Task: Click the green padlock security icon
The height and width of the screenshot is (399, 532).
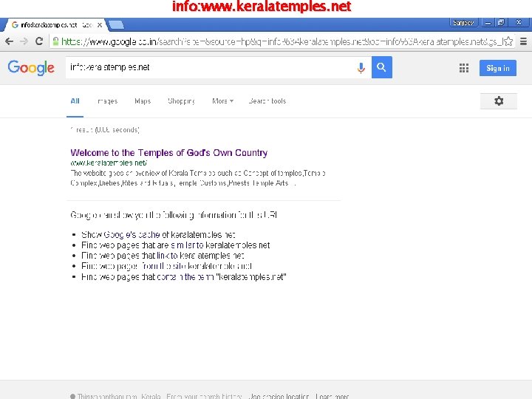Action: [x=55, y=41]
